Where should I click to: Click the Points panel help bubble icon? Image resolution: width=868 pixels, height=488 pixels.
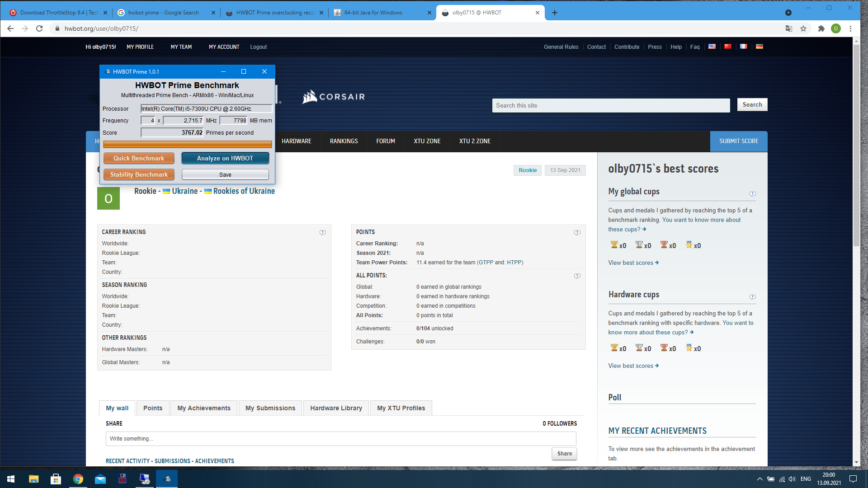coord(577,233)
